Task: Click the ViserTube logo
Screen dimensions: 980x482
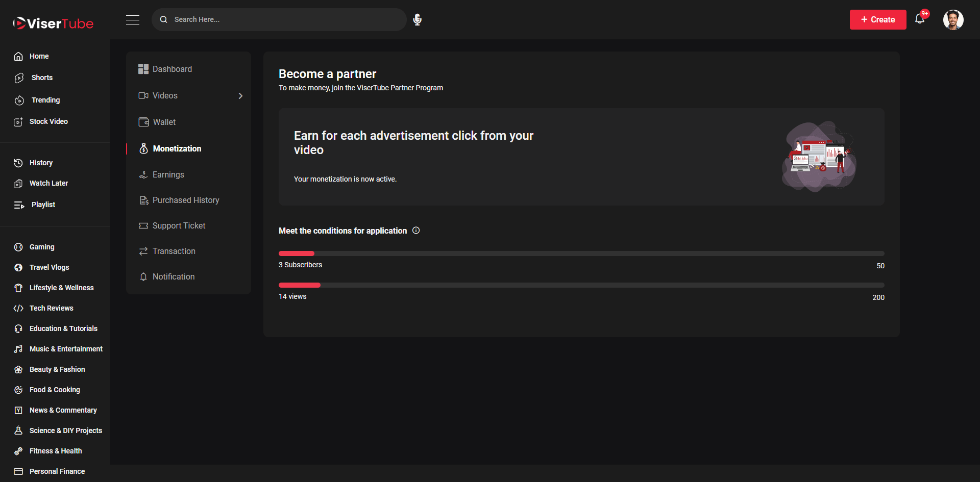Action: point(53,23)
